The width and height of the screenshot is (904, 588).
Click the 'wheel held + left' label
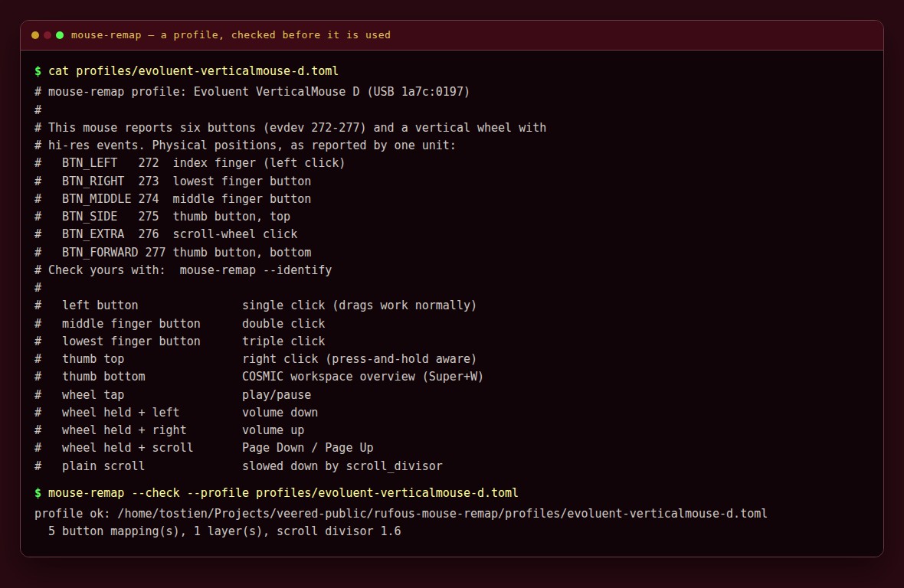coord(120,413)
